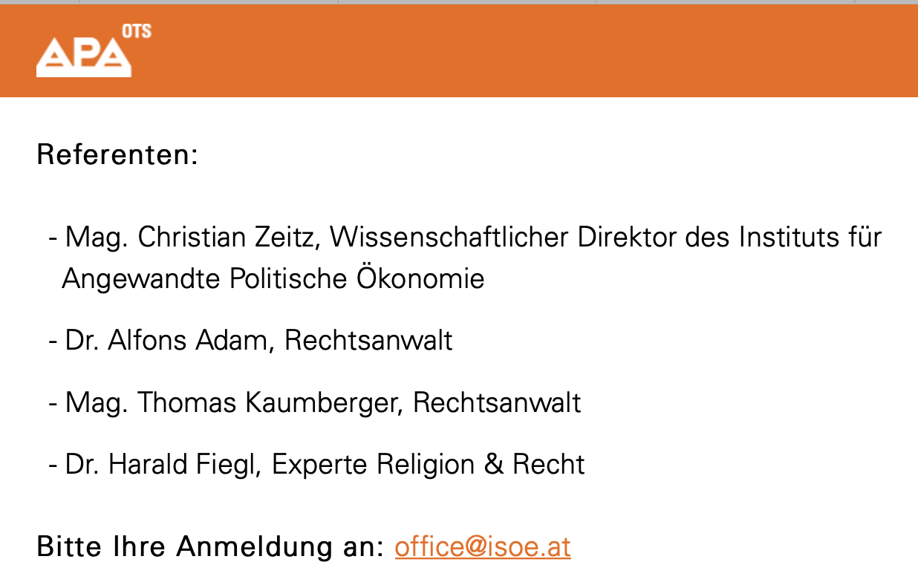Click the small OTS label beside logo
The height and width of the screenshot is (588, 918).
point(138,31)
